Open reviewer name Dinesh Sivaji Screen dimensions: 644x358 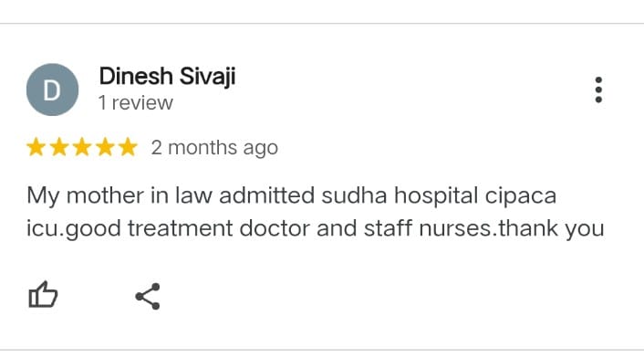coord(167,77)
